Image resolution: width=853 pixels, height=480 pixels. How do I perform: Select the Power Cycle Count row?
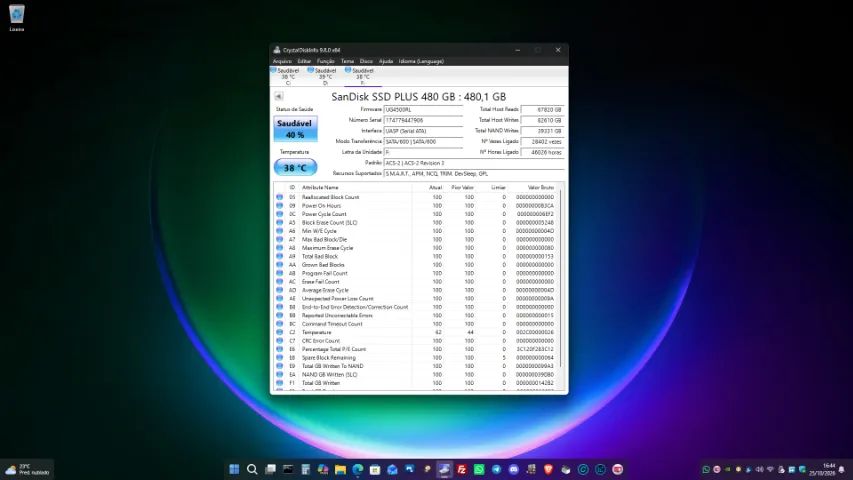[417, 214]
